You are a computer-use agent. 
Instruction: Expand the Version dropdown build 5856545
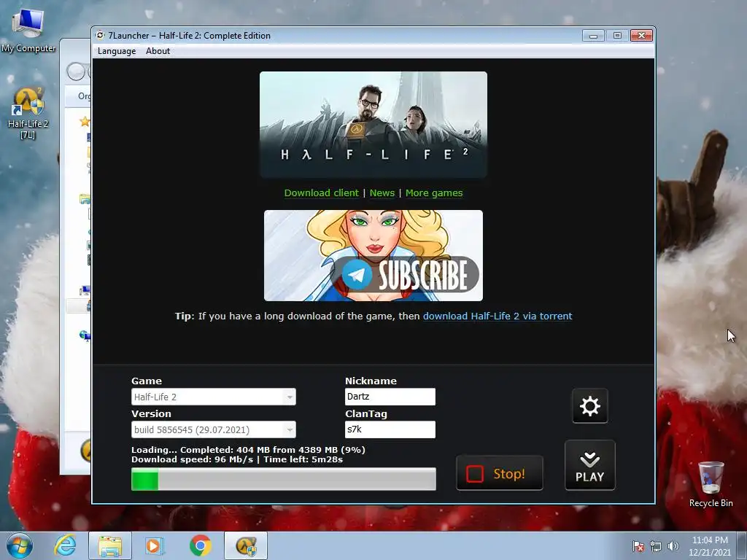coord(214,429)
